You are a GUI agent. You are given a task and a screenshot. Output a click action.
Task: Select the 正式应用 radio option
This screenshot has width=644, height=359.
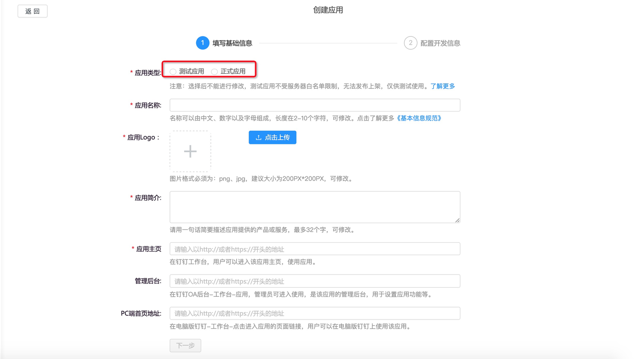coord(214,72)
